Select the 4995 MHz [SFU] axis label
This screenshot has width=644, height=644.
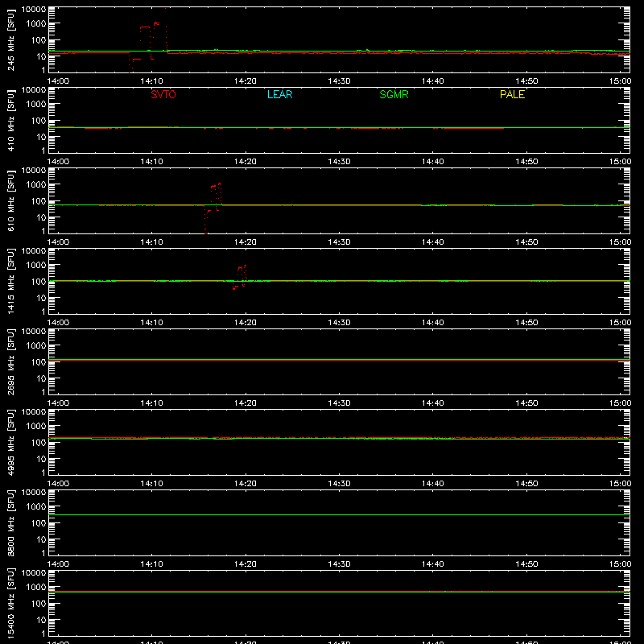click(10, 442)
